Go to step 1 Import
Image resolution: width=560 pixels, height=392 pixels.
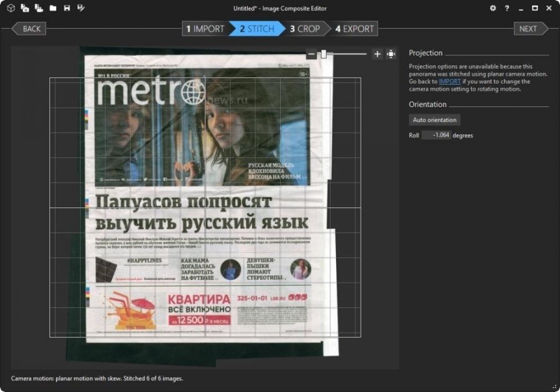pos(205,29)
